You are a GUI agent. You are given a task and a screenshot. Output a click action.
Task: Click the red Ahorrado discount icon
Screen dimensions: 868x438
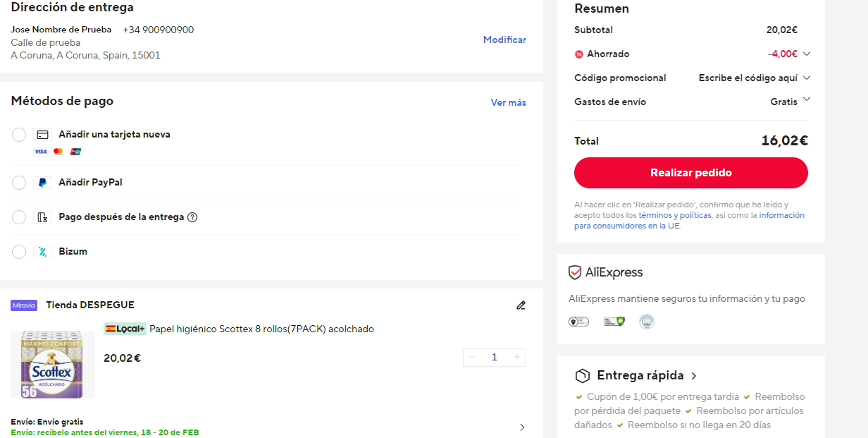(x=579, y=54)
